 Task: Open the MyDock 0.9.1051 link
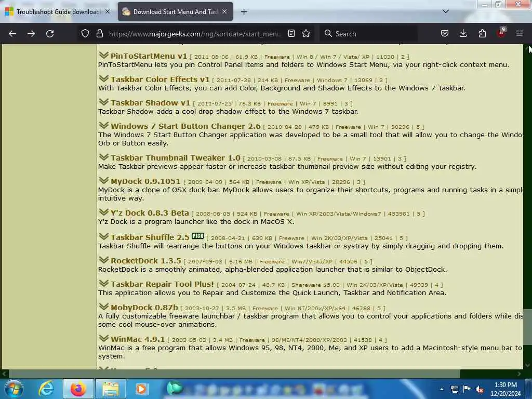145,181
